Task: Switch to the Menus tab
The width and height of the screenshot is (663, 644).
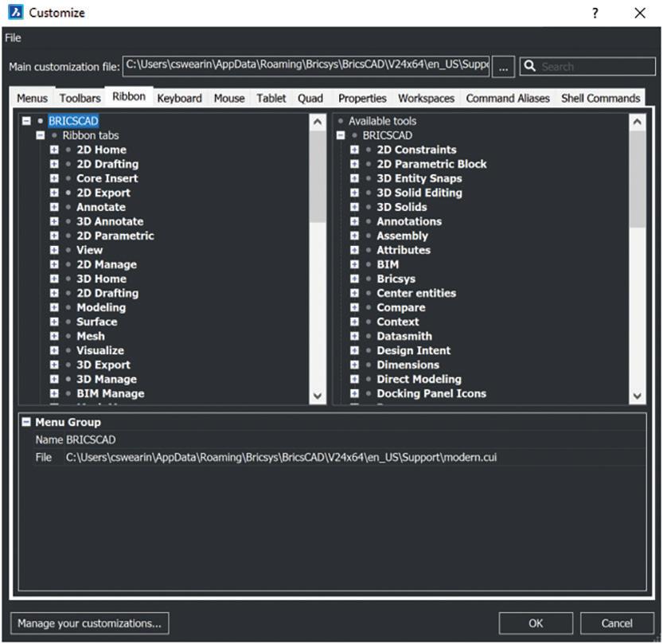Action: 32,98
